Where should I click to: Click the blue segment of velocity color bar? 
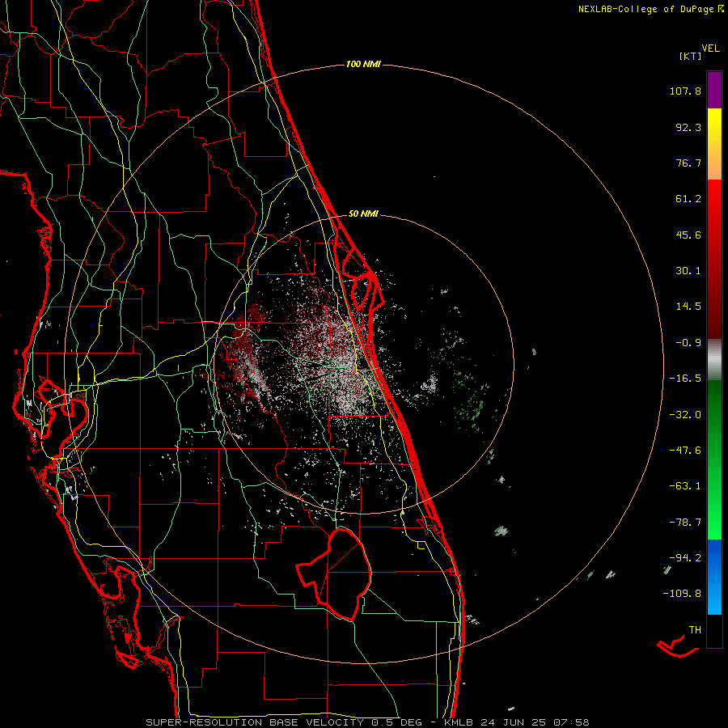click(x=714, y=577)
